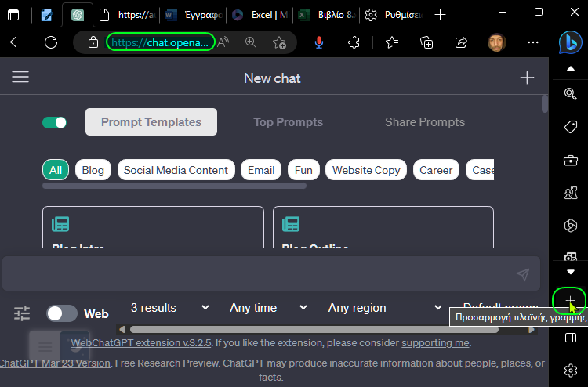Filter templates by All category
Image resolution: width=588 pixels, height=387 pixels.
[56, 170]
